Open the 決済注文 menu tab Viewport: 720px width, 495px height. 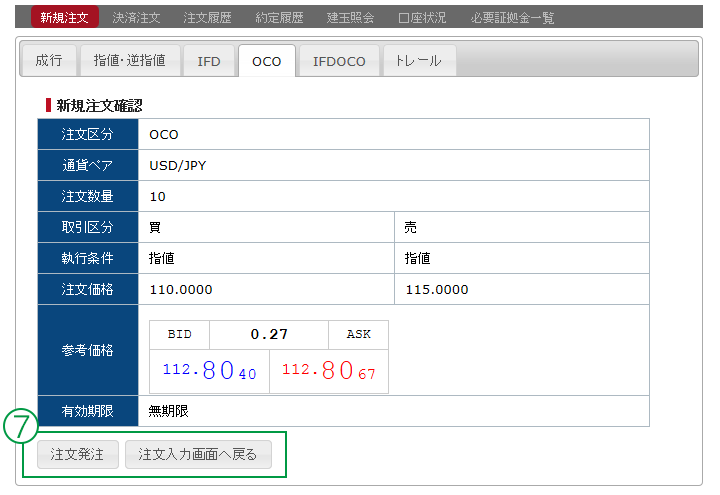(136, 17)
